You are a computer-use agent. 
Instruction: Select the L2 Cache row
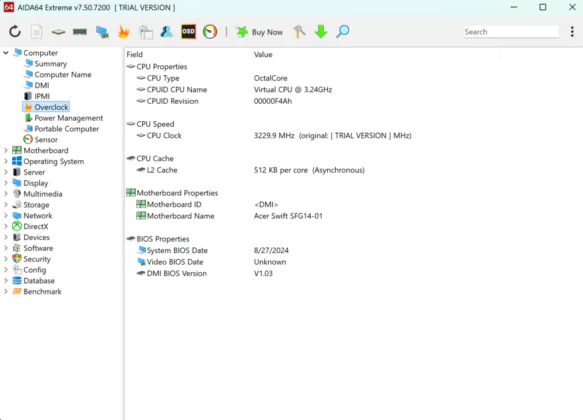click(x=312, y=170)
